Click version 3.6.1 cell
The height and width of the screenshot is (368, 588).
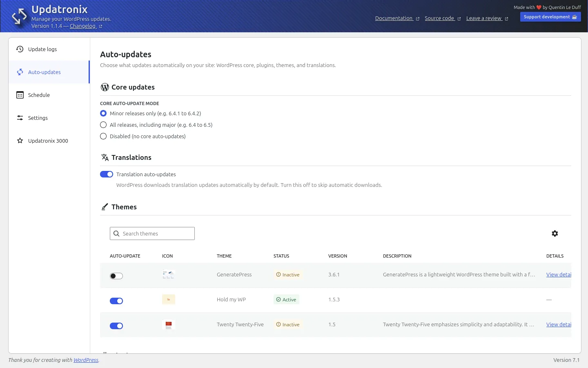tap(334, 275)
